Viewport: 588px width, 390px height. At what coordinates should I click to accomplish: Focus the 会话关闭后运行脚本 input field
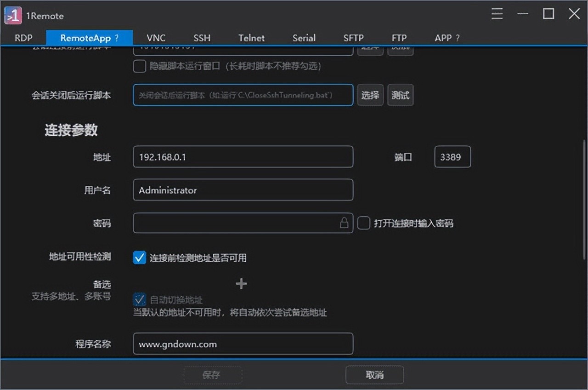(x=243, y=95)
